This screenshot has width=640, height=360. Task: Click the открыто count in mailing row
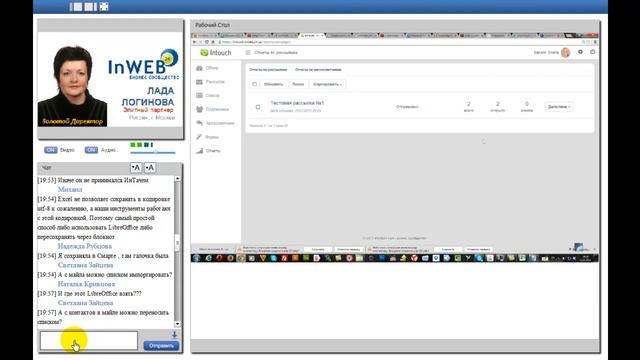click(x=498, y=107)
